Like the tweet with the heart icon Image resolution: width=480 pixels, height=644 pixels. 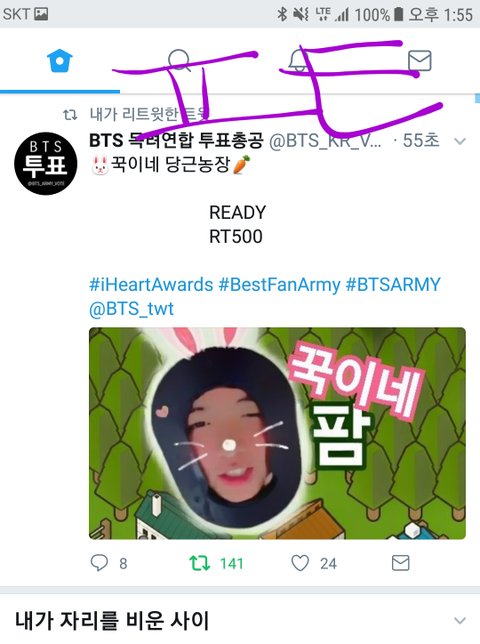[x=300, y=563]
